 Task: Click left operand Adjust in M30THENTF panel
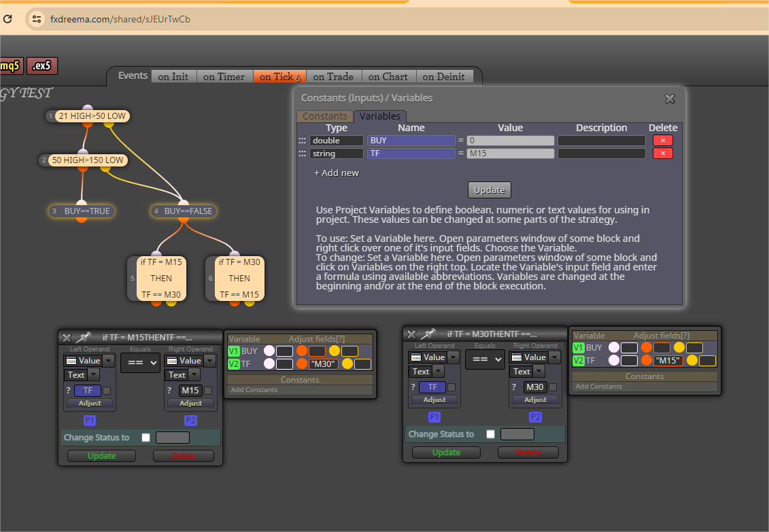(x=434, y=400)
